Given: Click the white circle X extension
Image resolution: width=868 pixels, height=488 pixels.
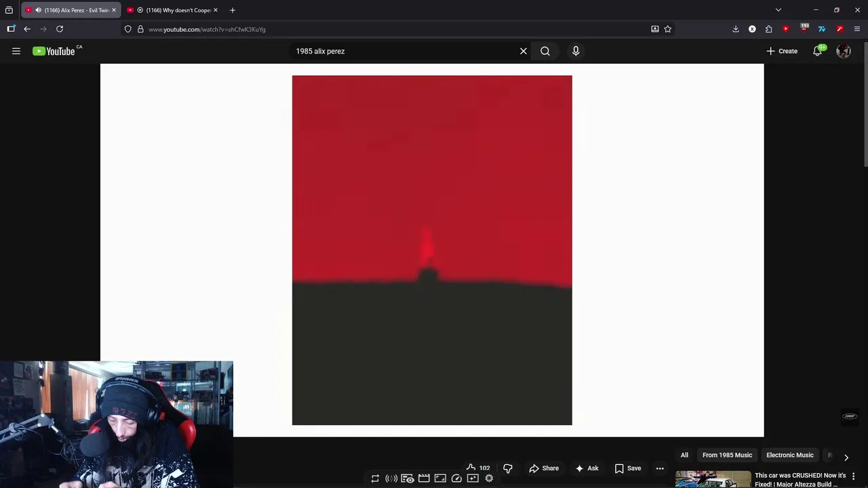Looking at the screenshot, I should click(x=752, y=29).
